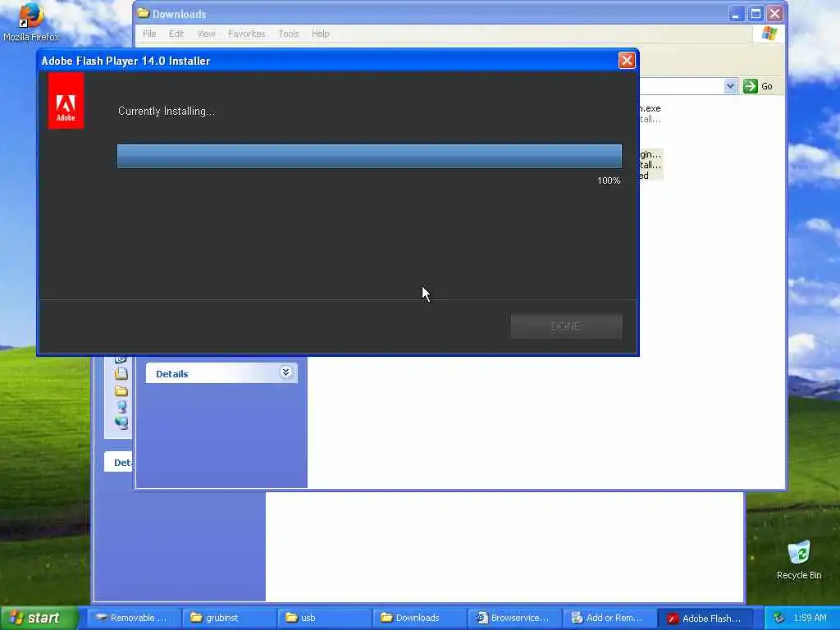Switch to Downloads taskbar item
840x630 pixels.
tap(419, 618)
